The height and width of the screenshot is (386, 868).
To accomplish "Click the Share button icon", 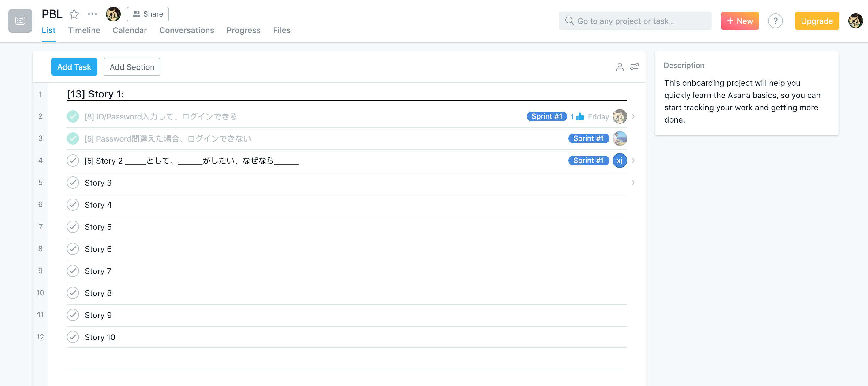I will click(x=137, y=13).
